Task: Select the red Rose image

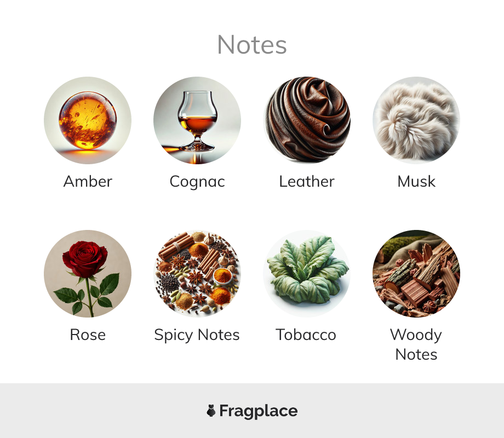Action: [x=88, y=273]
